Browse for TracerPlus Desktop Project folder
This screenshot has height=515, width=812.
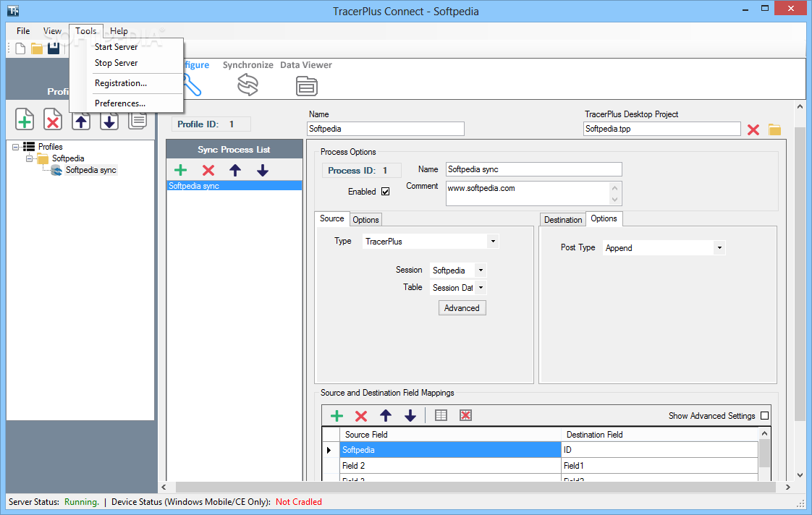(774, 129)
